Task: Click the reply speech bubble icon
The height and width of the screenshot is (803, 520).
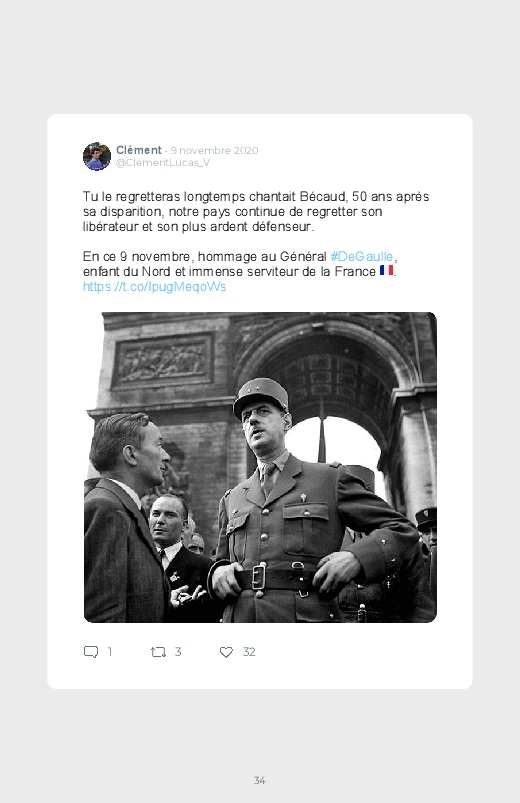Action: coord(91,652)
